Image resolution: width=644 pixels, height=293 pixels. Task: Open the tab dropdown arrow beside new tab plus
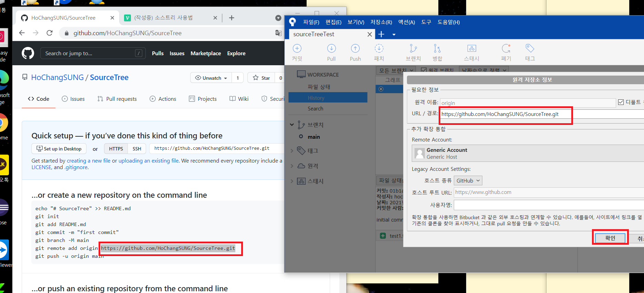[394, 35]
